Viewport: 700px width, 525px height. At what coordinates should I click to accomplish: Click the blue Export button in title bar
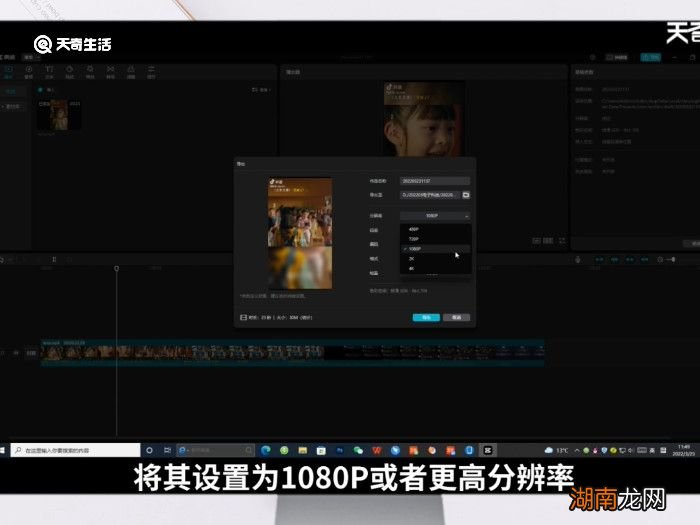[650, 57]
